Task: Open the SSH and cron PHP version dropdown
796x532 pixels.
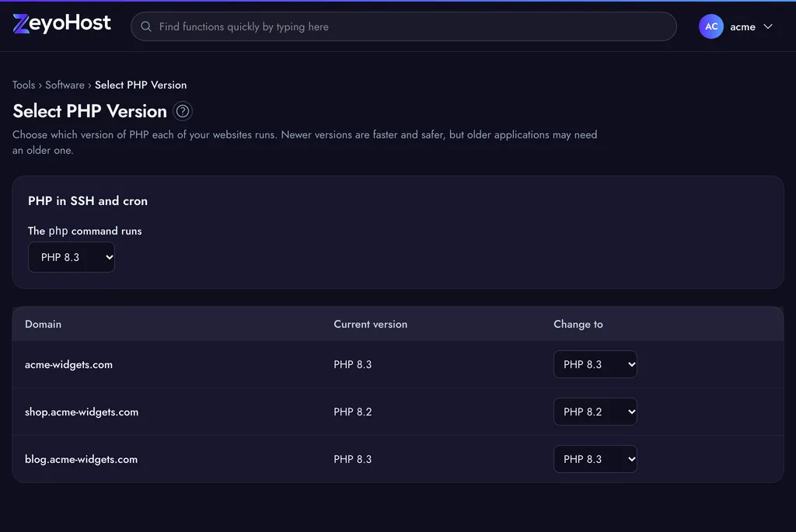Action: tap(72, 257)
